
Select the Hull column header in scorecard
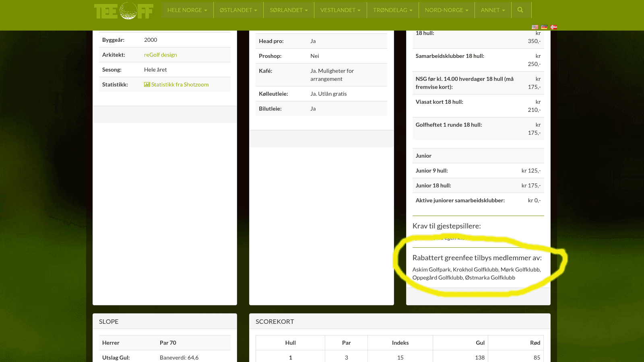(290, 343)
